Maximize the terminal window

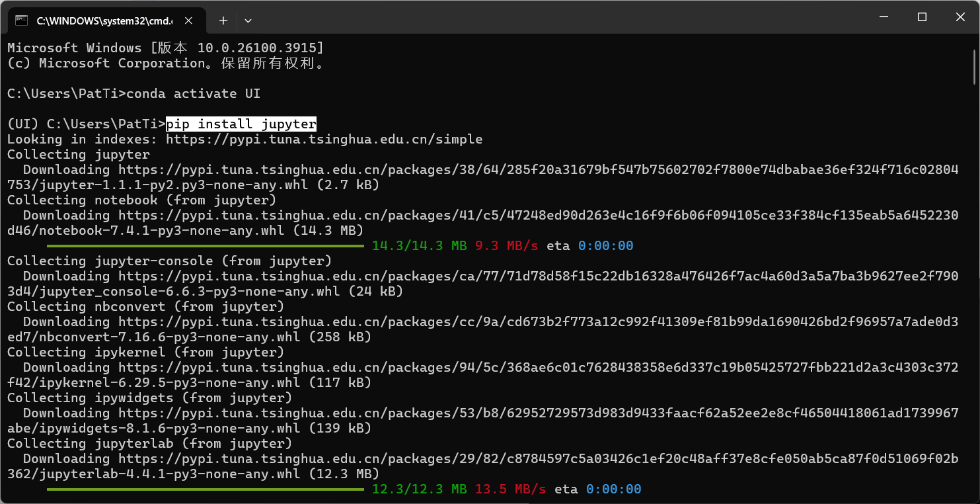(x=922, y=17)
